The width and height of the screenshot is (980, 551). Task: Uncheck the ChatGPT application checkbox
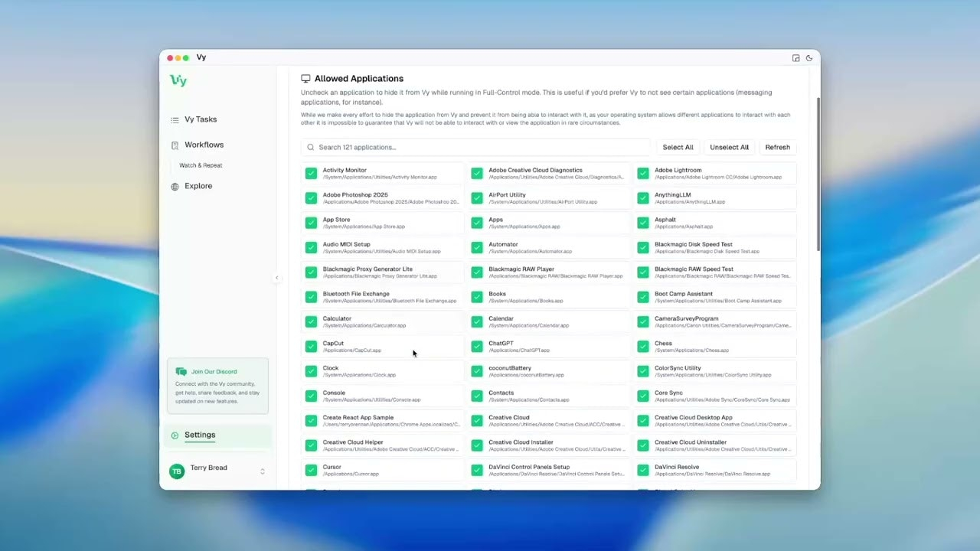click(x=477, y=347)
